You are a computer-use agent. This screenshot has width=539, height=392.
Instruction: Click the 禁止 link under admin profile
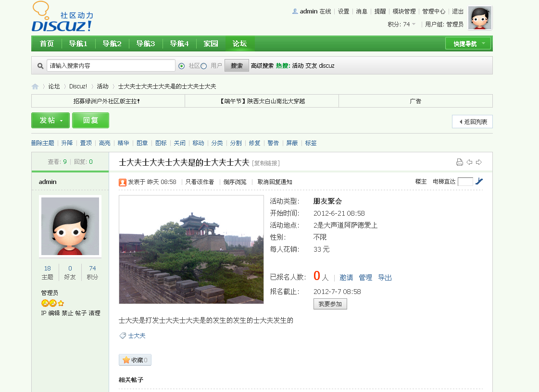click(x=67, y=313)
